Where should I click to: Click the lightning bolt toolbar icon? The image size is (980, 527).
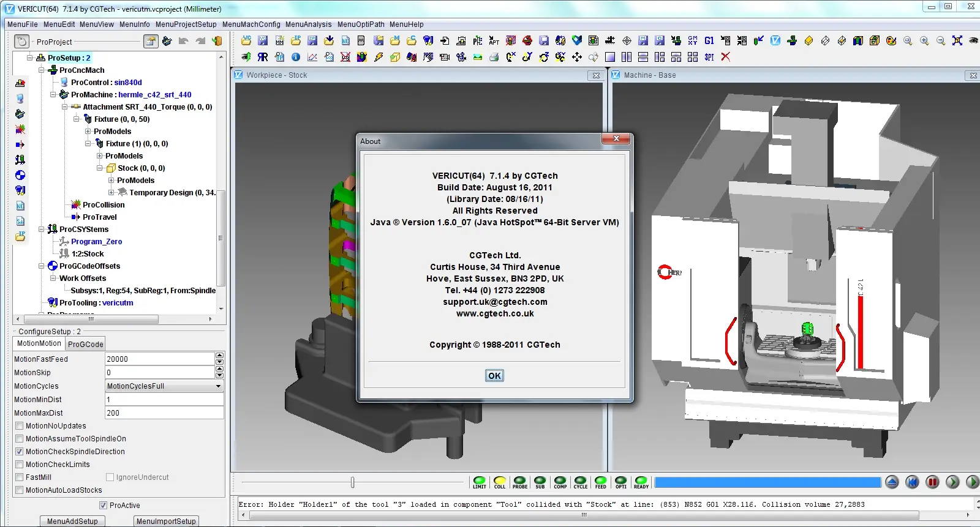(379, 57)
